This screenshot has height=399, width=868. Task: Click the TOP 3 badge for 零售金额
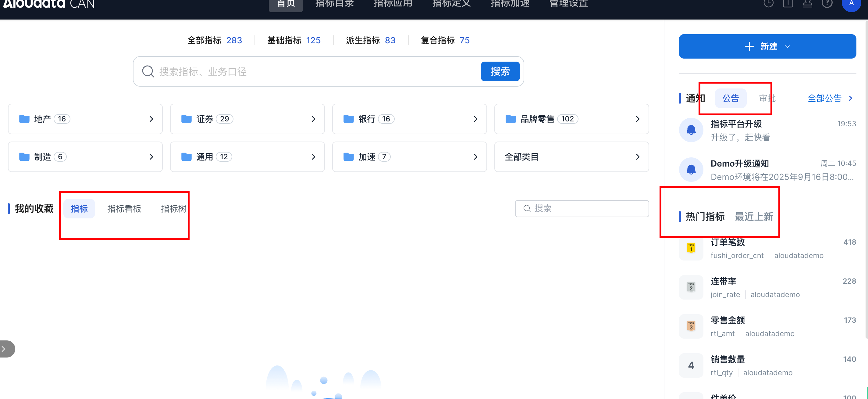pyautogui.click(x=691, y=326)
